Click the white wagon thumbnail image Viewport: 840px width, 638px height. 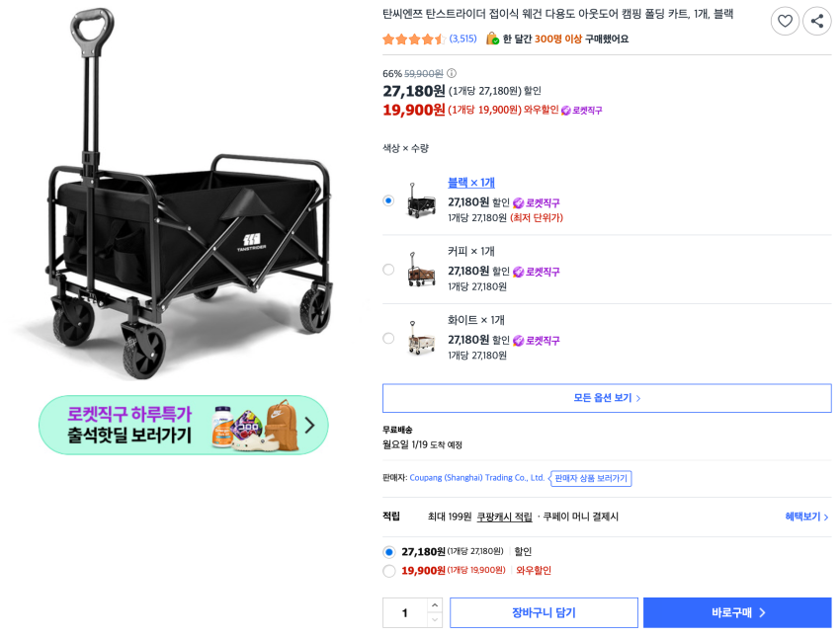click(421, 338)
